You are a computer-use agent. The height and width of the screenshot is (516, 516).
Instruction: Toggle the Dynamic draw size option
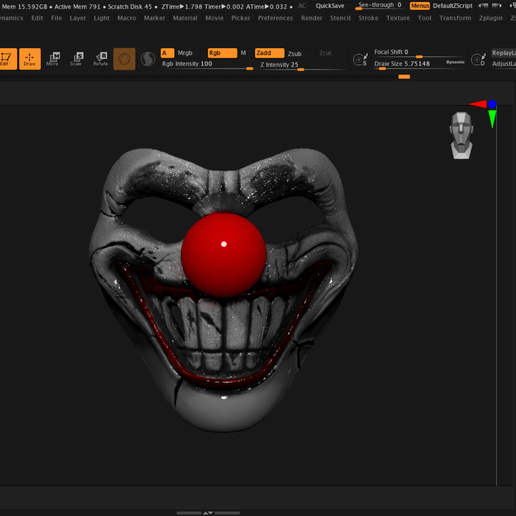pos(455,62)
